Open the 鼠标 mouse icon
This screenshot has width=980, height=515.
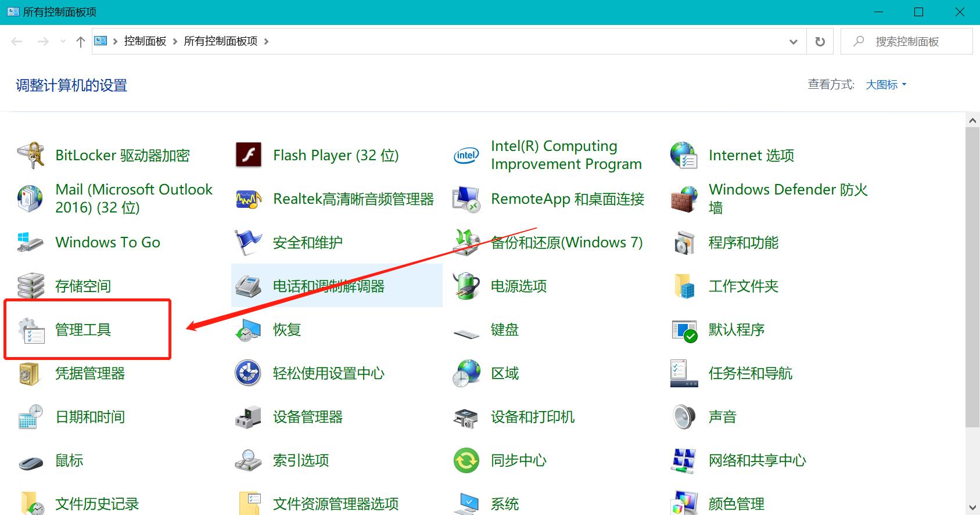pos(31,462)
